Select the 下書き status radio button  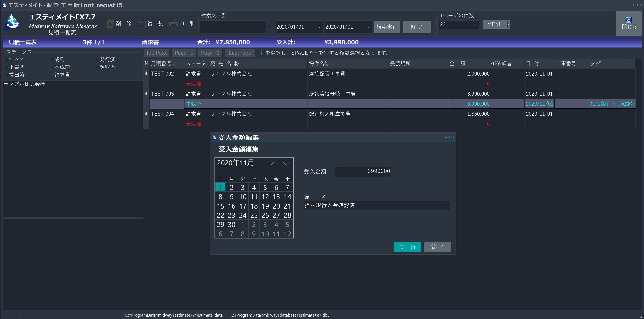click(x=7, y=67)
